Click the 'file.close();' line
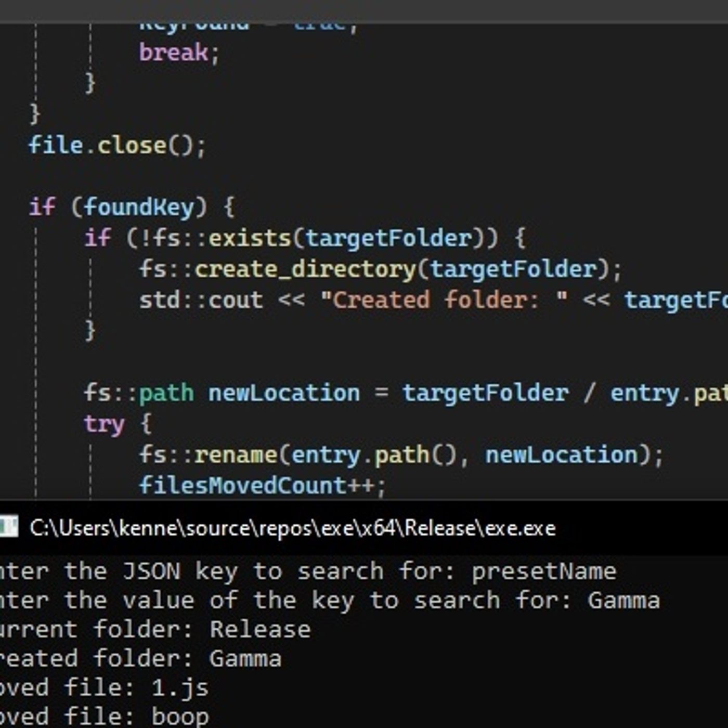 point(118,145)
